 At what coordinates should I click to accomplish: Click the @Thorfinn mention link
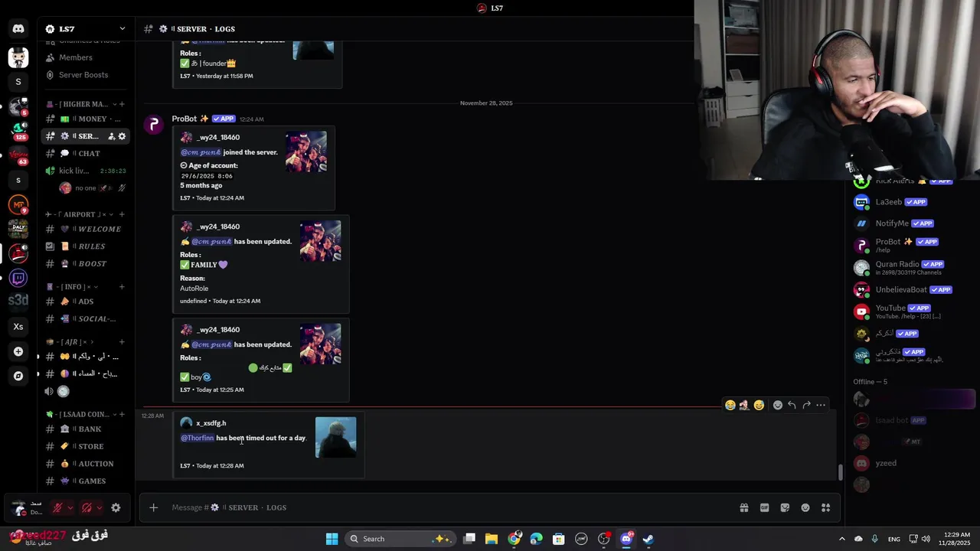tap(198, 438)
